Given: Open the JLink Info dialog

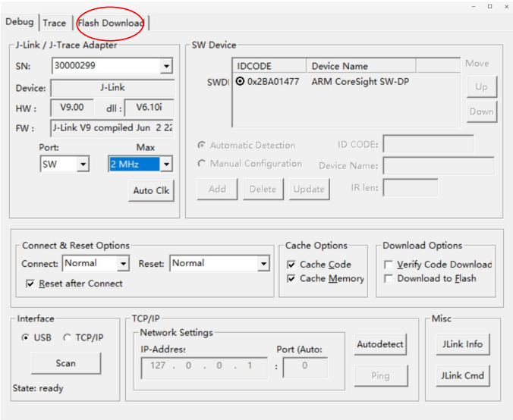Looking at the screenshot, I should (x=463, y=344).
